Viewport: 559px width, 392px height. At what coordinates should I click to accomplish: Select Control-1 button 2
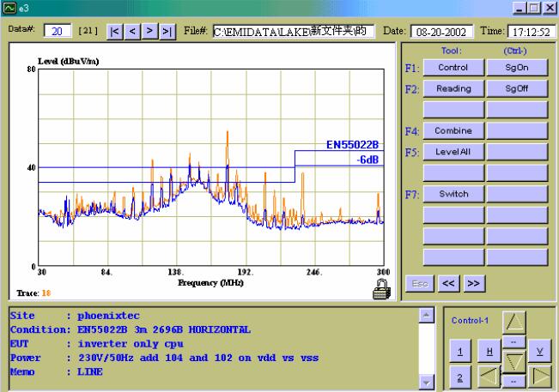(x=460, y=377)
